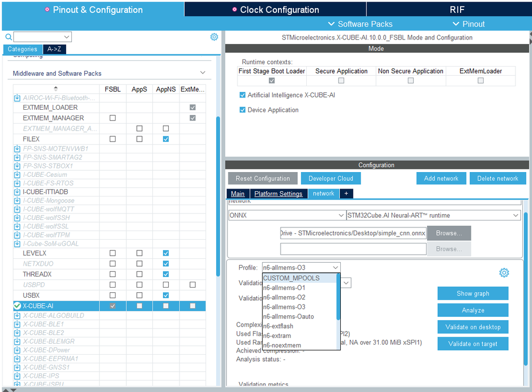Click download icon beside I-CUBE-Mongoose
This screenshot has height=392, width=532.
pyautogui.click(x=17, y=201)
